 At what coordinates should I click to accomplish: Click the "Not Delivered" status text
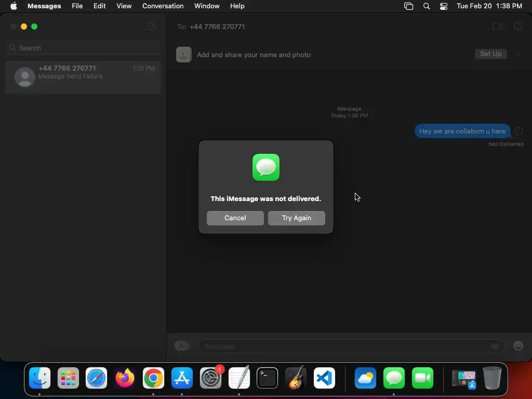point(506,144)
